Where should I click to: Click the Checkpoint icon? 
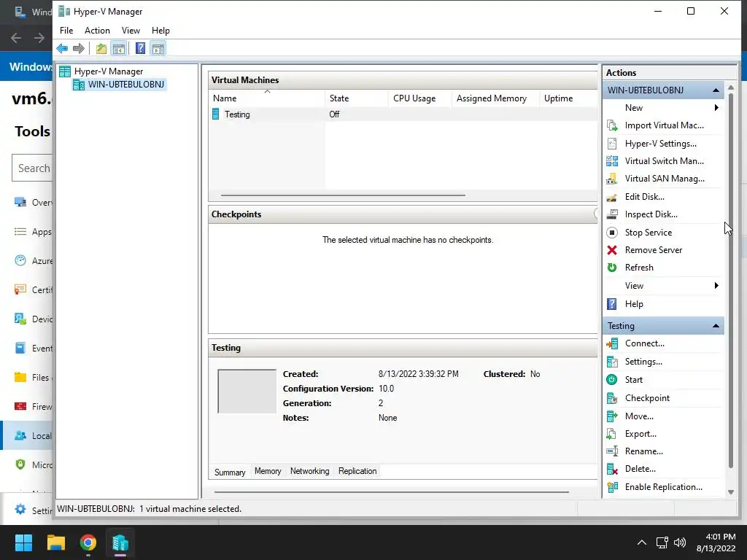pos(612,398)
